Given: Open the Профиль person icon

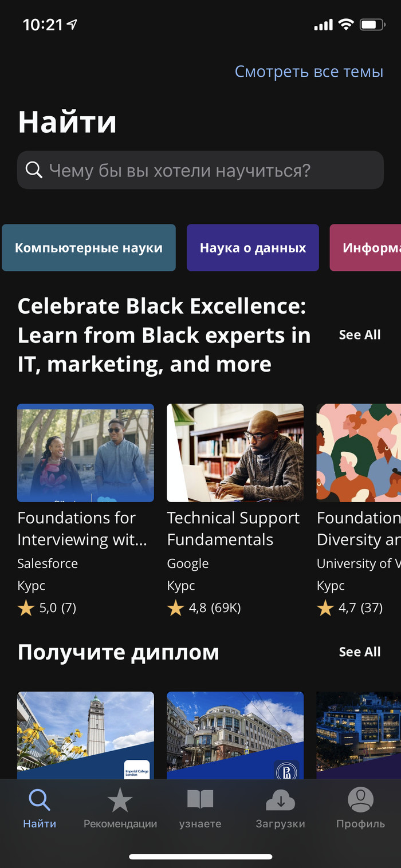Looking at the screenshot, I should [x=360, y=800].
